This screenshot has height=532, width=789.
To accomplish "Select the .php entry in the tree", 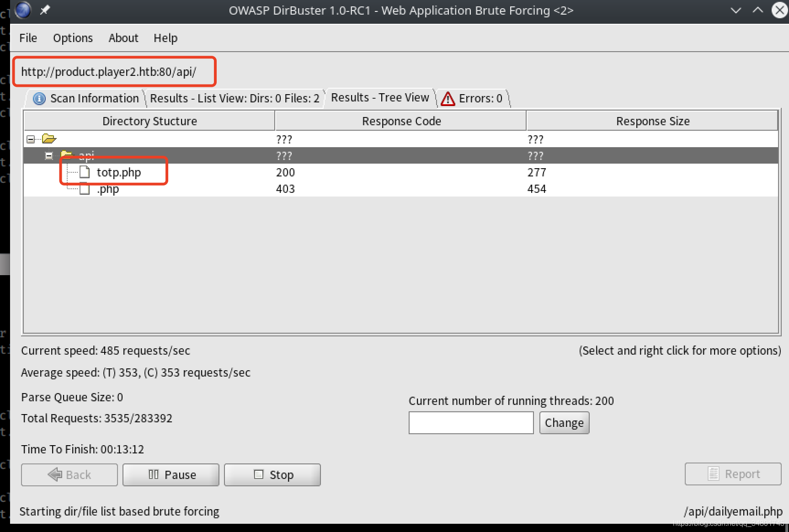I will [x=108, y=189].
